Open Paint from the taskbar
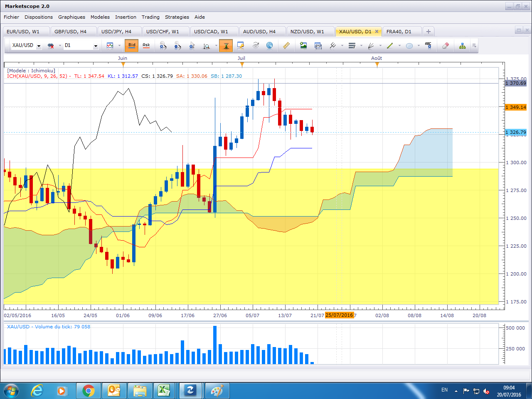The width and height of the screenshot is (532, 399). coord(217,391)
